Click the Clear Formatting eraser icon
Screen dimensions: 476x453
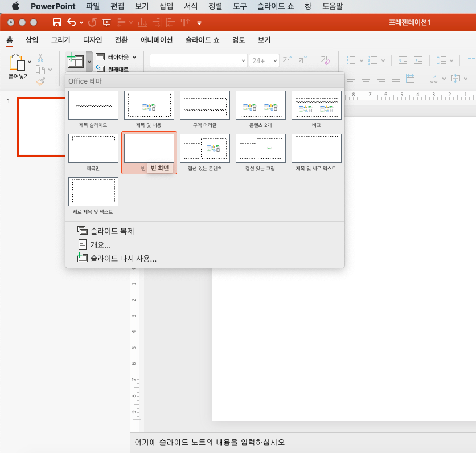click(325, 60)
